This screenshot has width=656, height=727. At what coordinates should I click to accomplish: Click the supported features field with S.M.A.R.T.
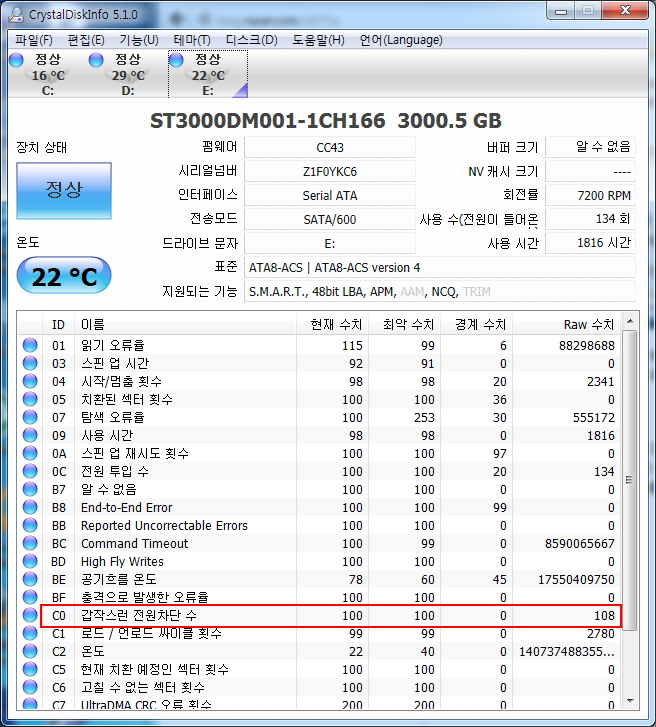tap(439, 292)
